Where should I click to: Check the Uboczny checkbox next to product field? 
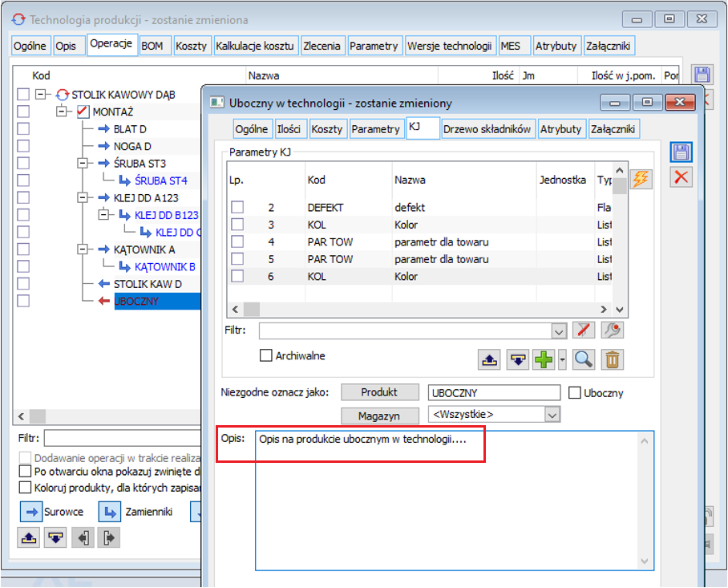[x=574, y=393]
